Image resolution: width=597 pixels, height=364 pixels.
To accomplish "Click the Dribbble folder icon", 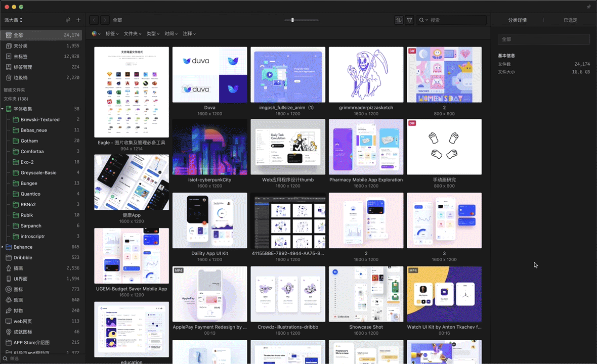I will coord(9,257).
